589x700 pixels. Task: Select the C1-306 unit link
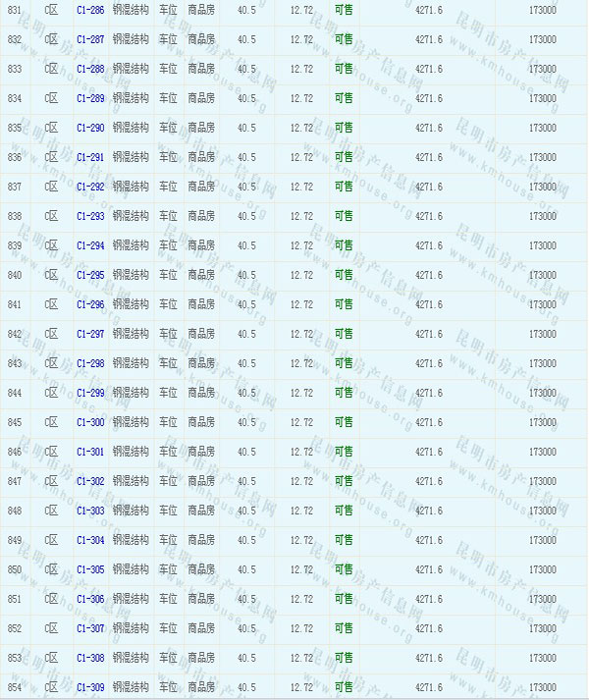tap(89, 599)
